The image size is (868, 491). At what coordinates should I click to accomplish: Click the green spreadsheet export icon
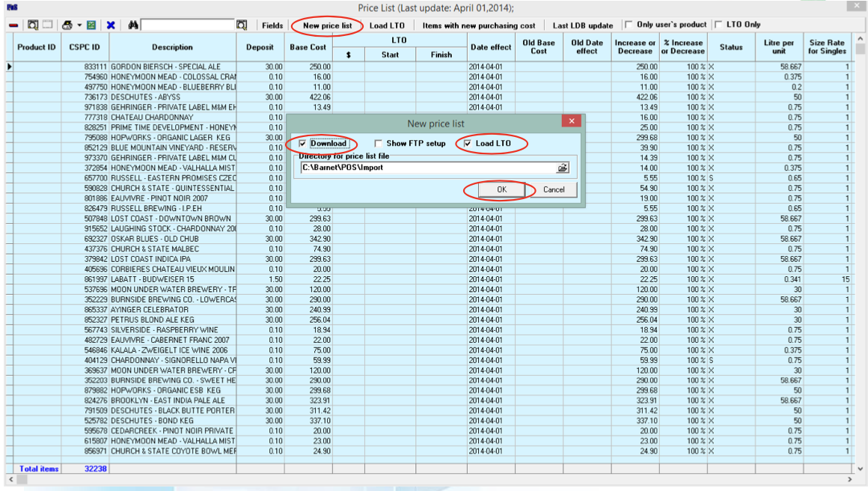point(92,25)
